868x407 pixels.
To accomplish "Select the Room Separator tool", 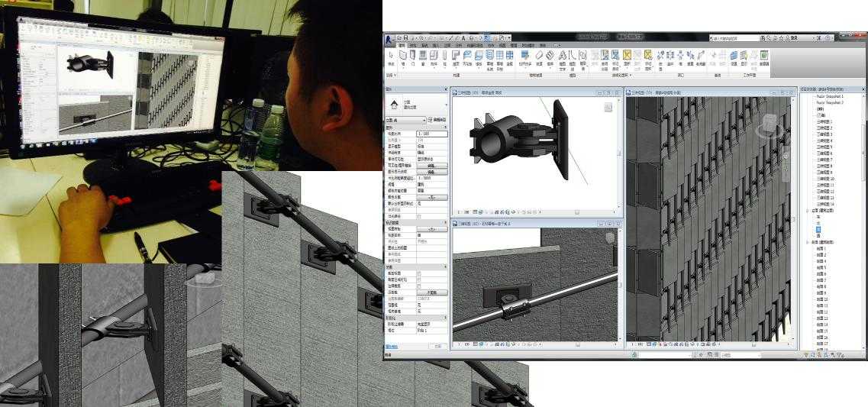I will [605, 59].
